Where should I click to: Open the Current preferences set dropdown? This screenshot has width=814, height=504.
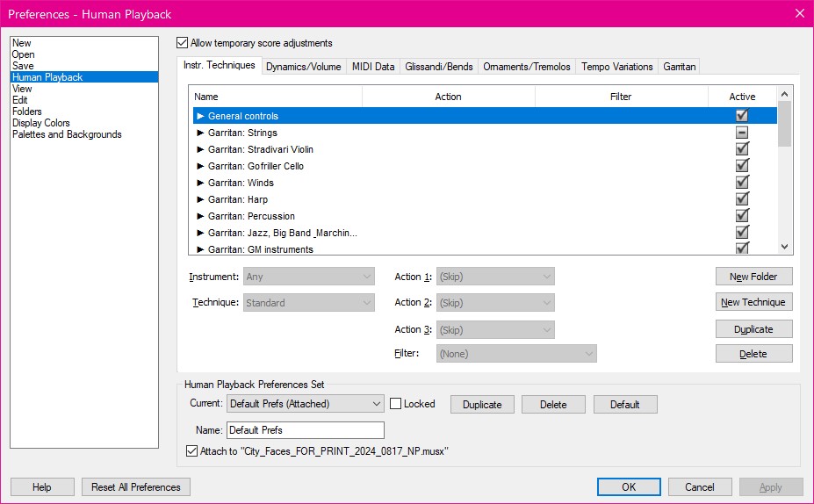point(376,404)
